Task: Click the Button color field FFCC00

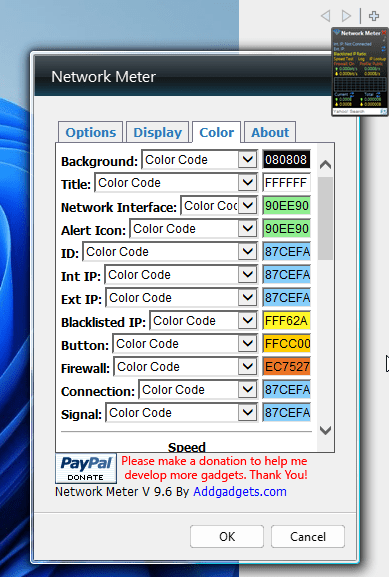Action: [286, 344]
